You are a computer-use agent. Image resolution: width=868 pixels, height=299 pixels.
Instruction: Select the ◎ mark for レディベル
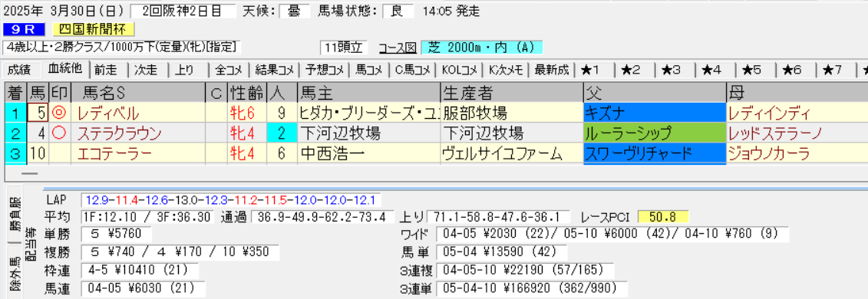click(x=59, y=114)
